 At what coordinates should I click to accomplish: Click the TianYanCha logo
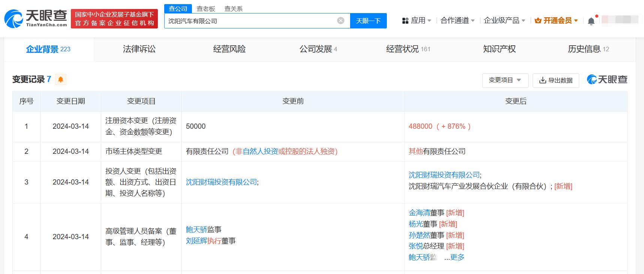pos(36,19)
